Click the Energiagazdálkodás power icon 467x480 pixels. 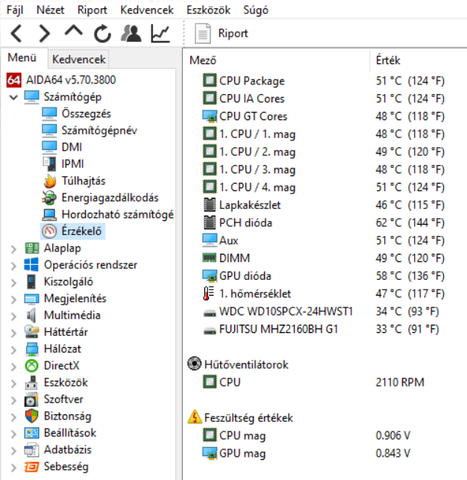[49, 198]
